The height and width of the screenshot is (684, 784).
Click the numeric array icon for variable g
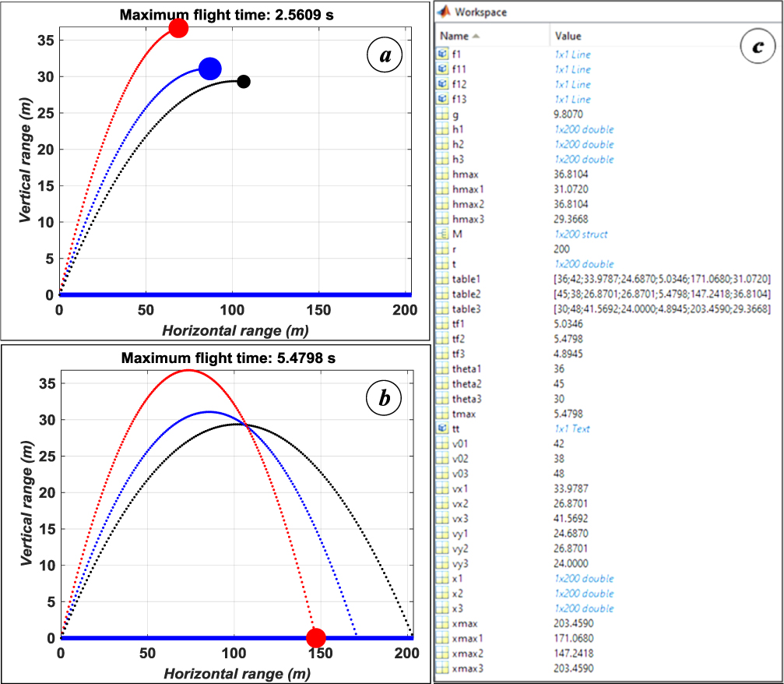[442, 114]
